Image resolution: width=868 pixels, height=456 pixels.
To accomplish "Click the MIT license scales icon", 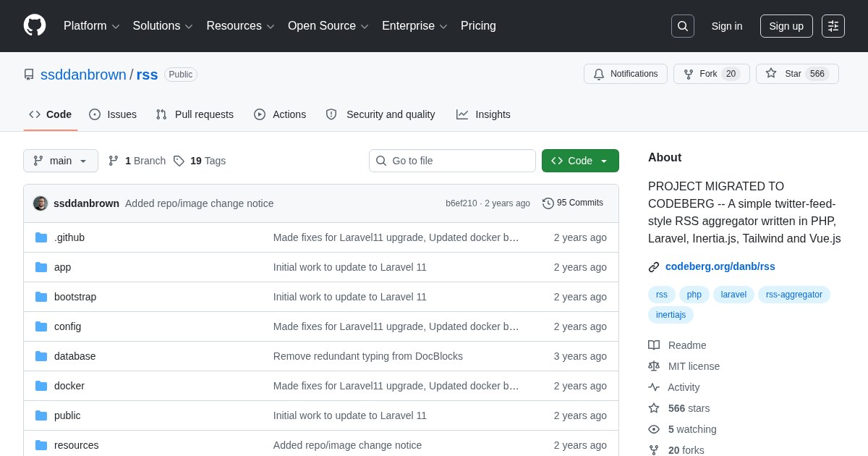I will [654, 366].
